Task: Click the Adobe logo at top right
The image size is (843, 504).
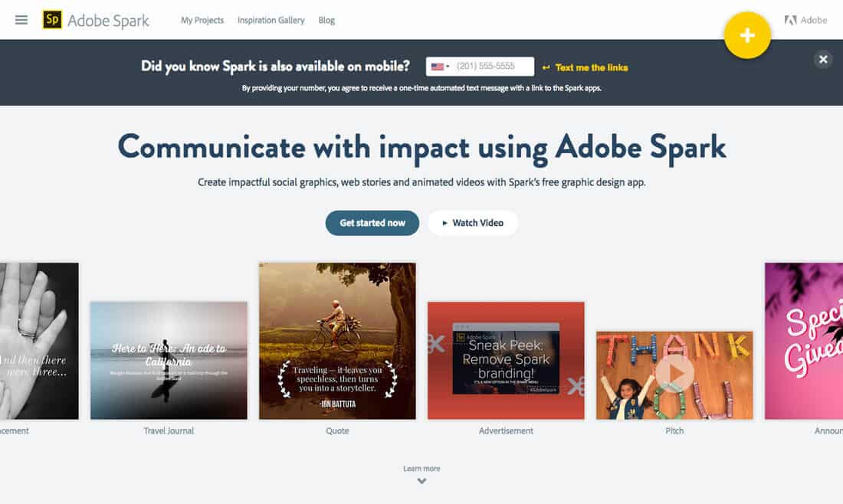Action: [807, 20]
